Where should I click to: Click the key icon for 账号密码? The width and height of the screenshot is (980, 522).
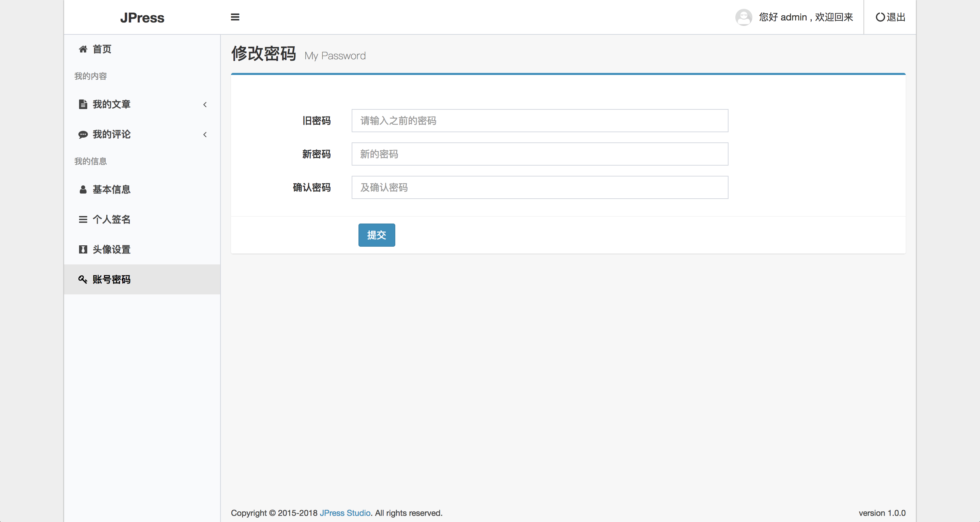click(x=83, y=280)
